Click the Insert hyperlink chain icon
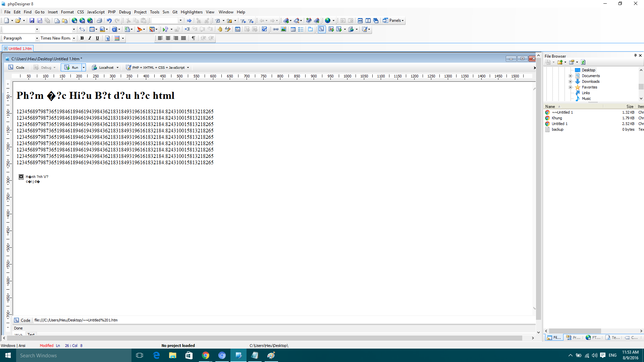The image size is (644, 362). point(276,29)
